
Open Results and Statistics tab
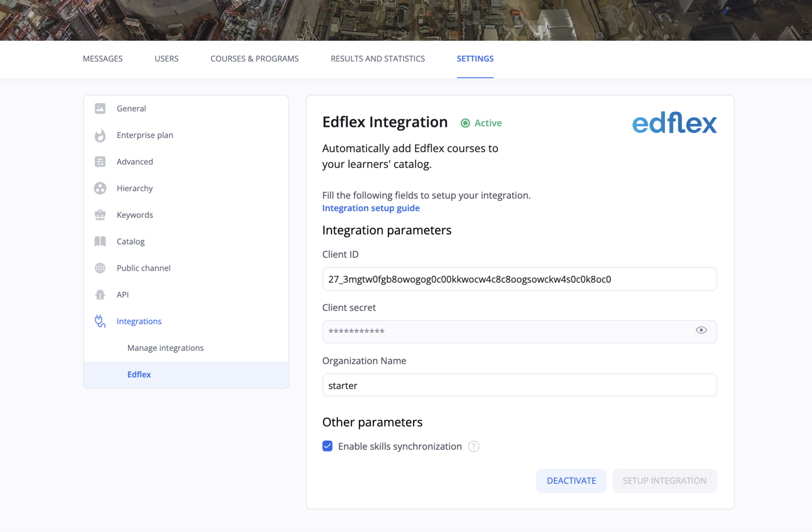pyautogui.click(x=378, y=59)
